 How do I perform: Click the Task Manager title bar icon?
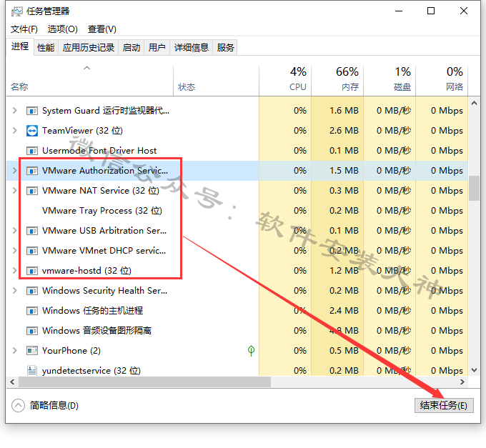click(16, 11)
